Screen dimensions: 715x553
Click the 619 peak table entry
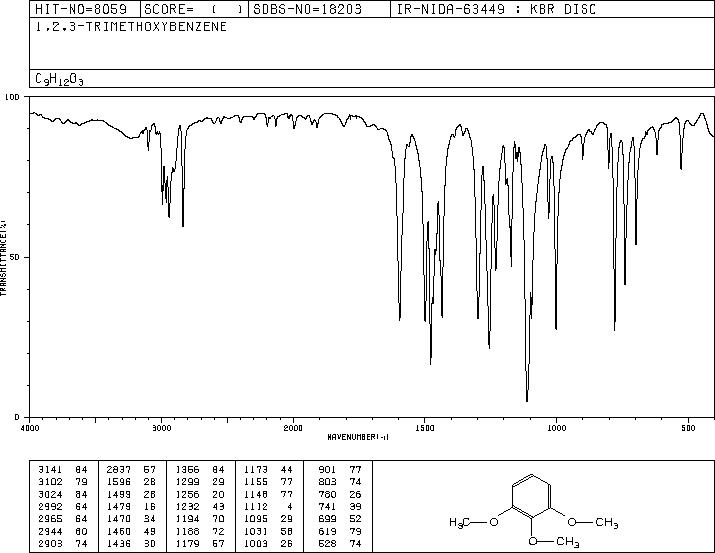point(340,531)
